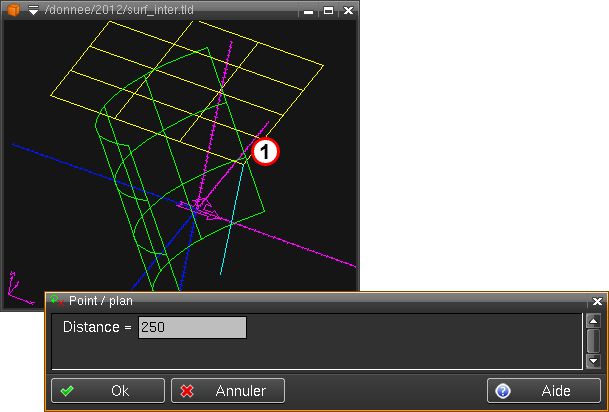This screenshot has height=412, width=609.
Task: Close the Point / plan dialog
Action: coord(597,300)
